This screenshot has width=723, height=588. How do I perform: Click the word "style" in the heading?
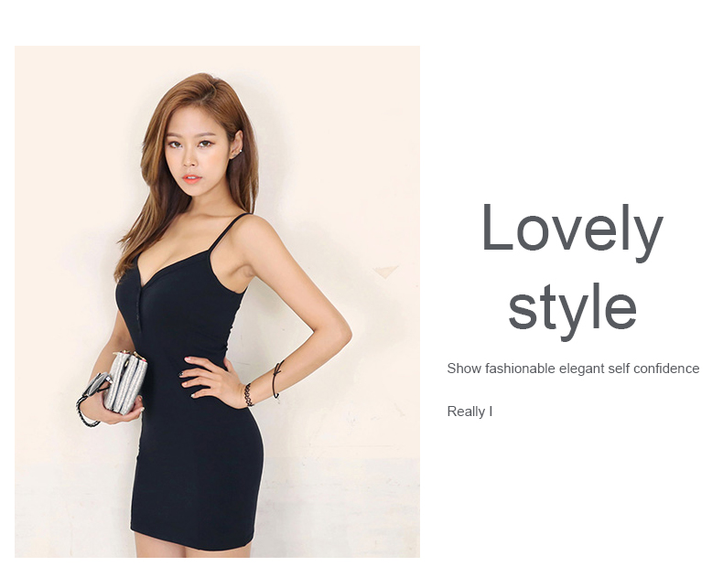click(x=572, y=311)
